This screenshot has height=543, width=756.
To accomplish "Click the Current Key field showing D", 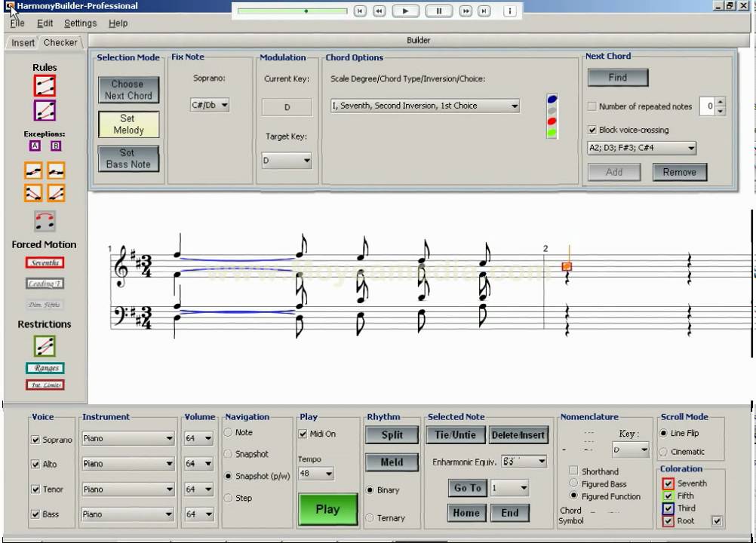I will coord(287,107).
